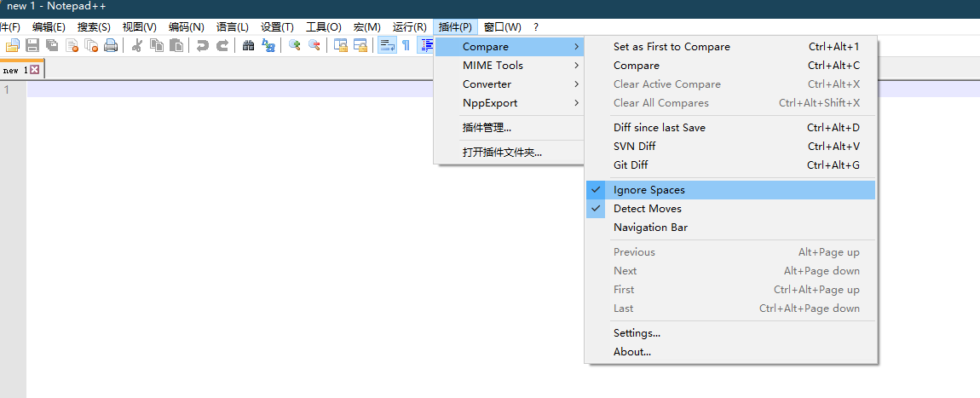Uncheck the Ignore Spaces option
Image resolution: width=980 pixels, height=398 pixels.
click(x=730, y=190)
